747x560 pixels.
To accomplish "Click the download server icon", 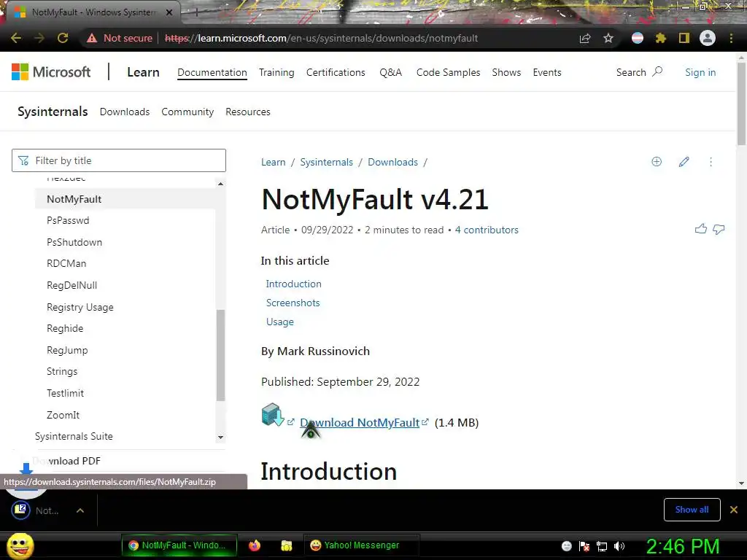I will tap(273, 415).
